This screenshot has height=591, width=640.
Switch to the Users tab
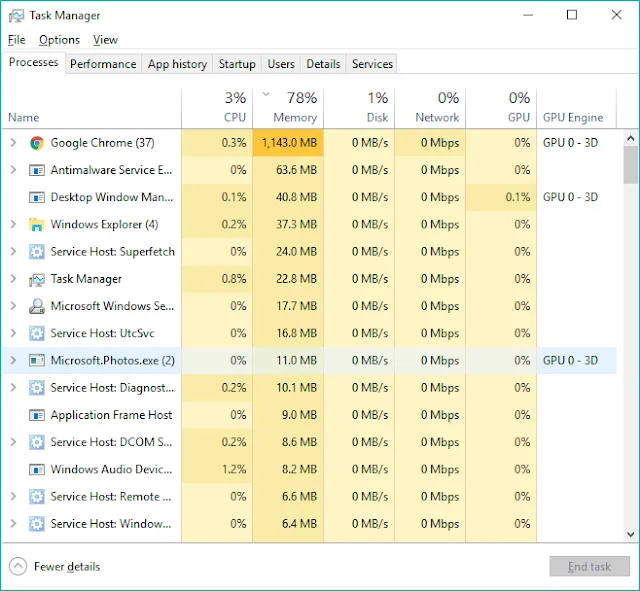coord(281,64)
